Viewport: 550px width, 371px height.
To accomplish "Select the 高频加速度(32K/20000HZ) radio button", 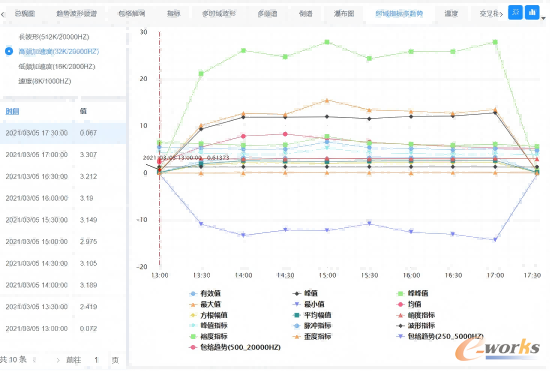I will tap(9, 51).
